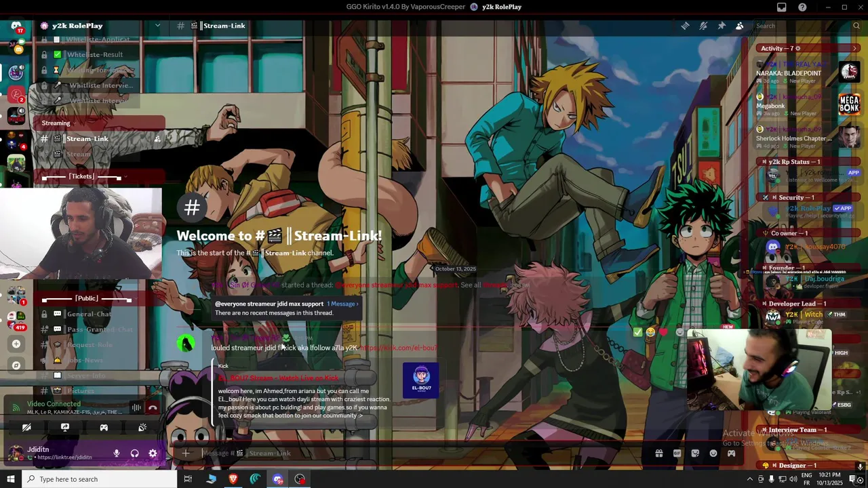Open Discord direct messages home icon
868x488 pixels.
click(16, 26)
